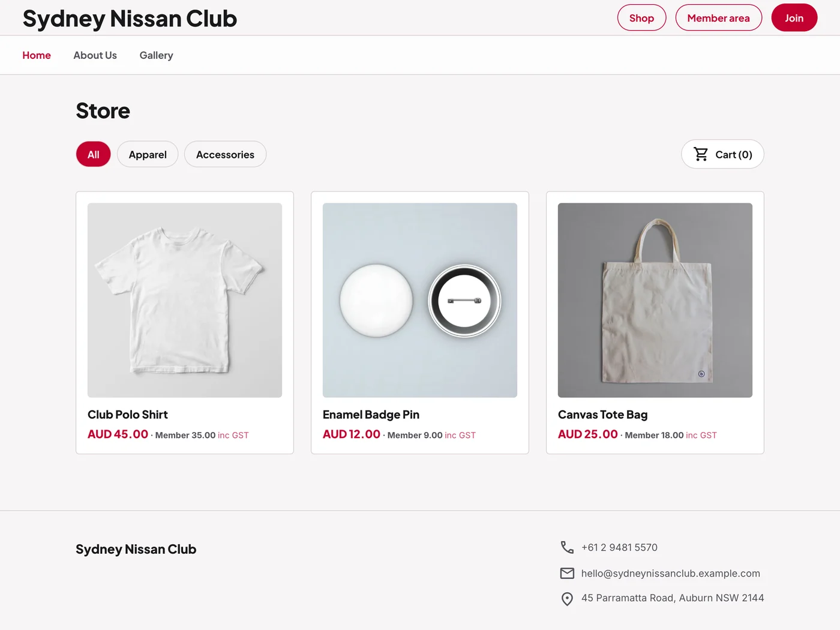Select the All filter chip
840x630 pixels.
(x=94, y=154)
